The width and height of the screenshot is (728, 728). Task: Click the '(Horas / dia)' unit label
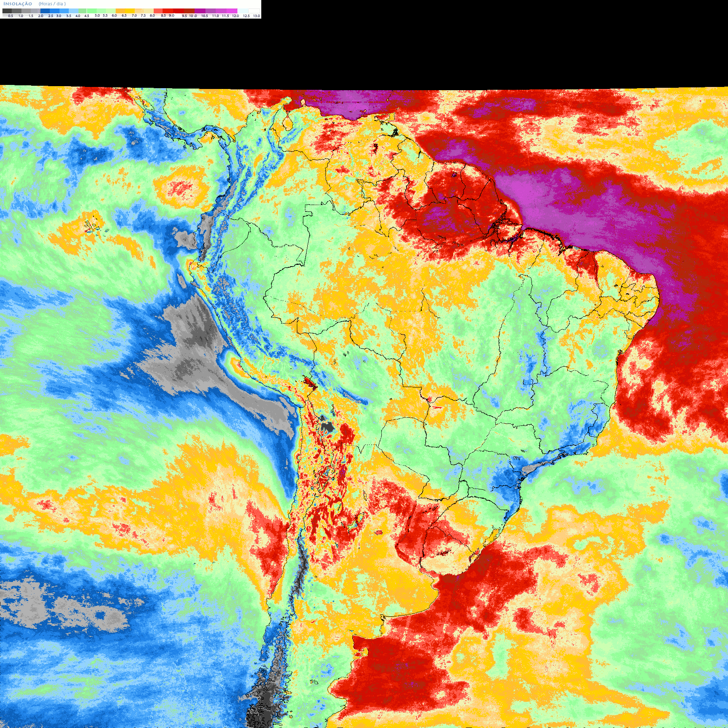click(52, 4)
